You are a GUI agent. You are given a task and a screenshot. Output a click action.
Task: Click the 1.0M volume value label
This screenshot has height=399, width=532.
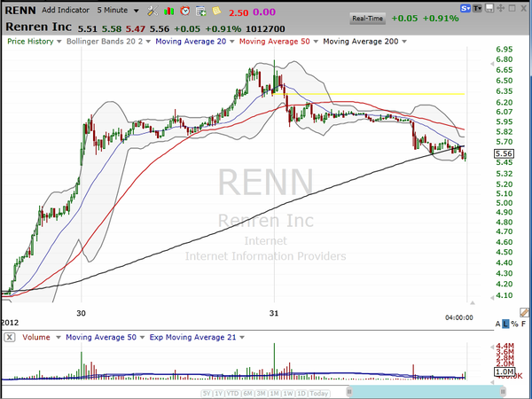[x=505, y=372]
